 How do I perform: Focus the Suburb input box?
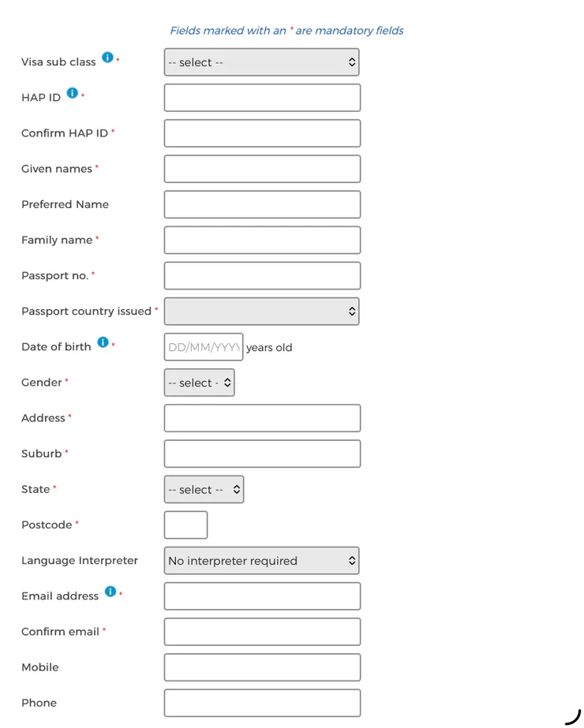(x=262, y=454)
